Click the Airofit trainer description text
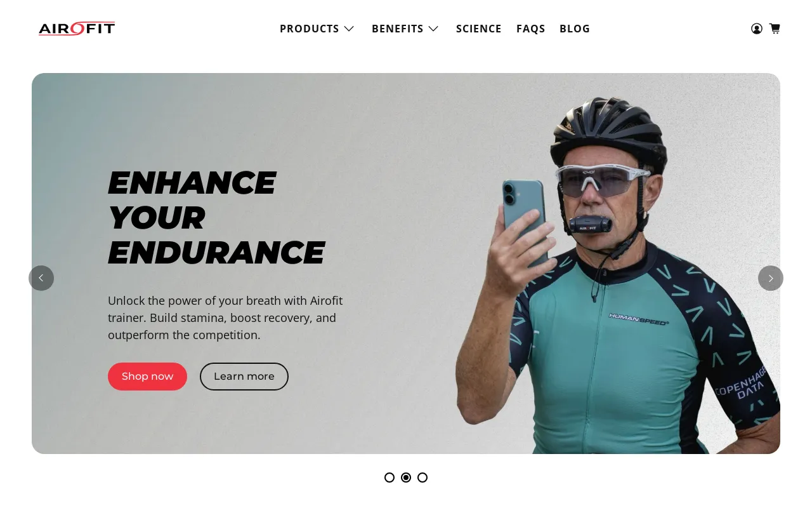812x508 pixels. pyautogui.click(x=225, y=317)
